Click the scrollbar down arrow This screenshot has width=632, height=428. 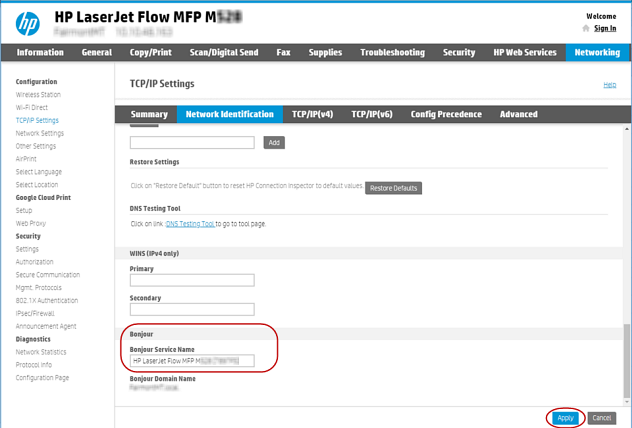pos(627,402)
